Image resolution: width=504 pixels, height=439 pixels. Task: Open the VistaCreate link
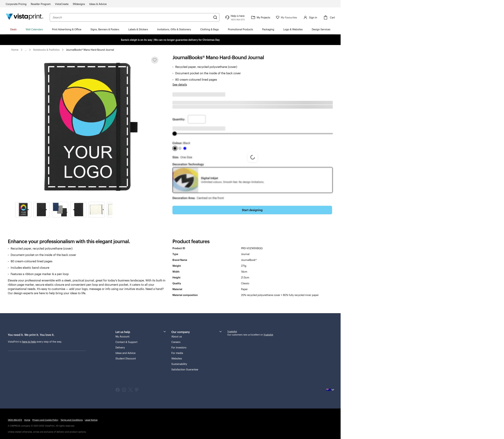click(x=62, y=4)
